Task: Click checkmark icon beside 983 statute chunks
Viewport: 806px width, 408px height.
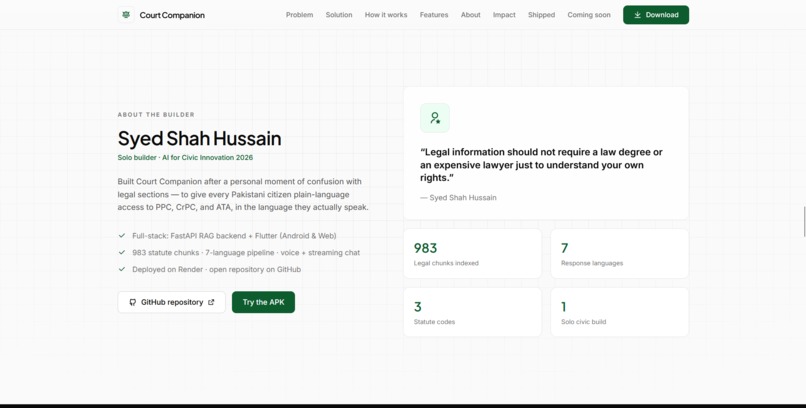Action: (x=122, y=252)
